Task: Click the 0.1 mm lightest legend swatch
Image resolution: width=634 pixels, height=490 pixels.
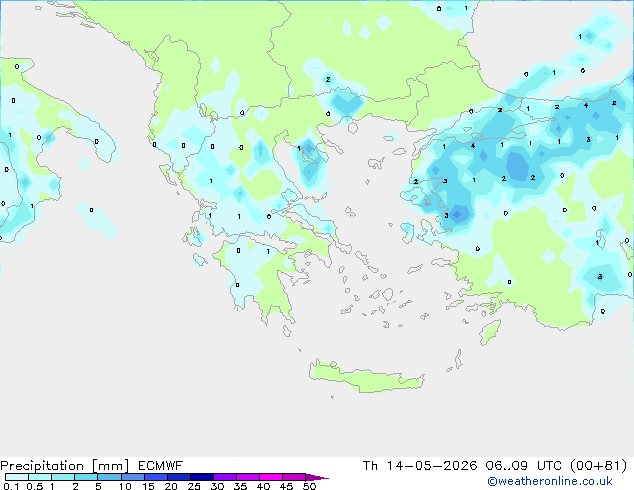Action: click(17, 477)
